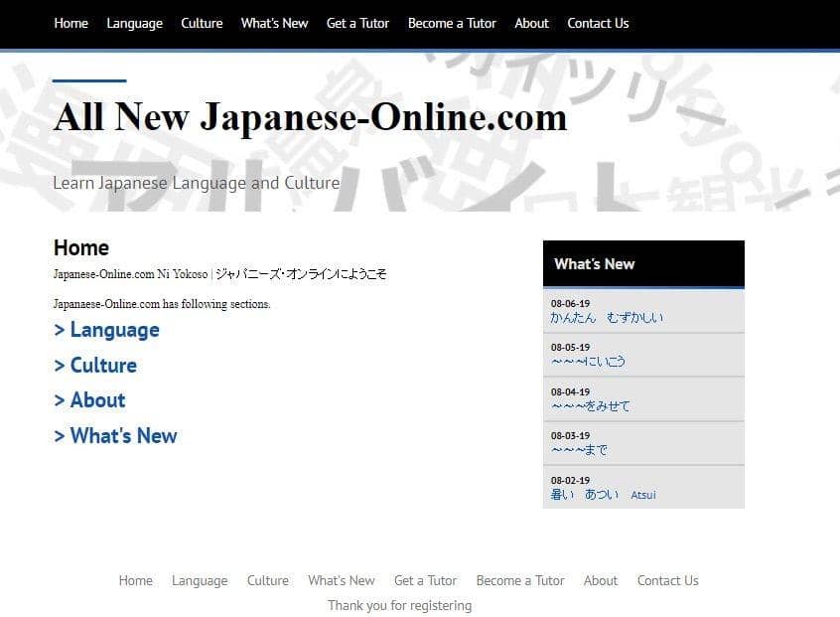Select "What's New" in the top navigation
The width and height of the screenshot is (840, 617).
point(274,23)
